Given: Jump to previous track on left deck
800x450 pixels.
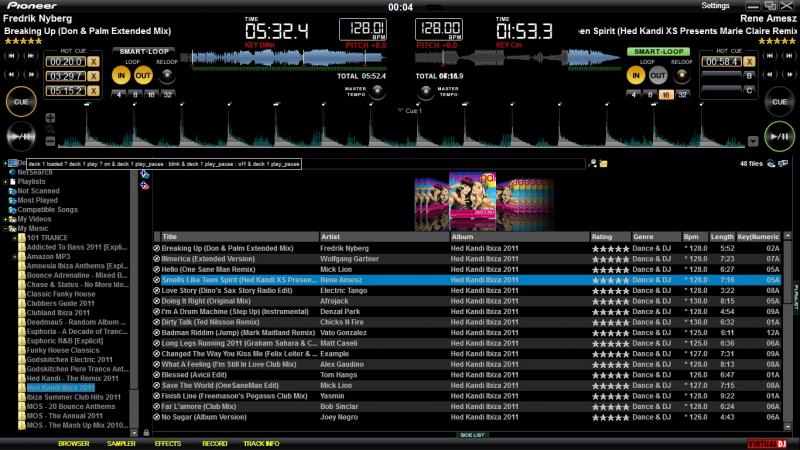Looking at the screenshot, I should [12, 56].
